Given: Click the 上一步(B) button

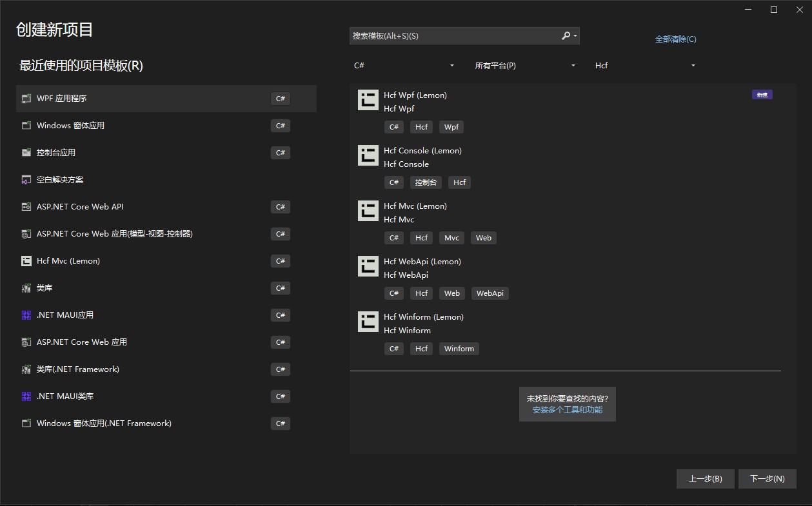Looking at the screenshot, I should pyautogui.click(x=705, y=479).
